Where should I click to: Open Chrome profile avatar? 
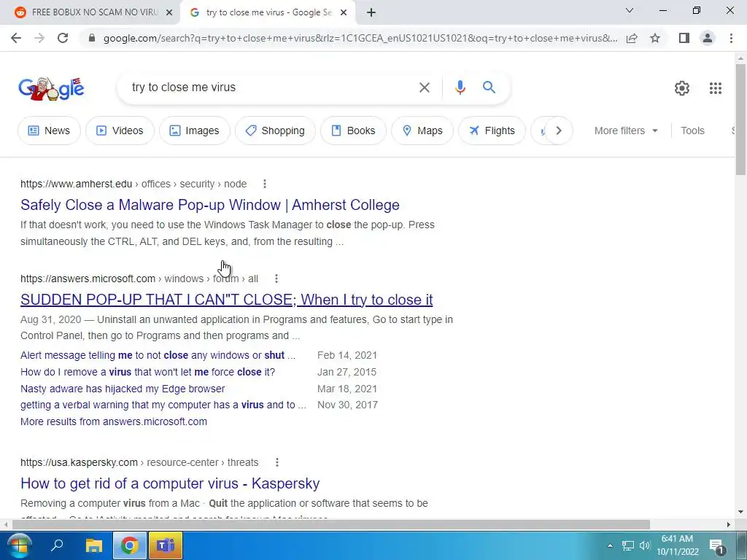tap(708, 38)
